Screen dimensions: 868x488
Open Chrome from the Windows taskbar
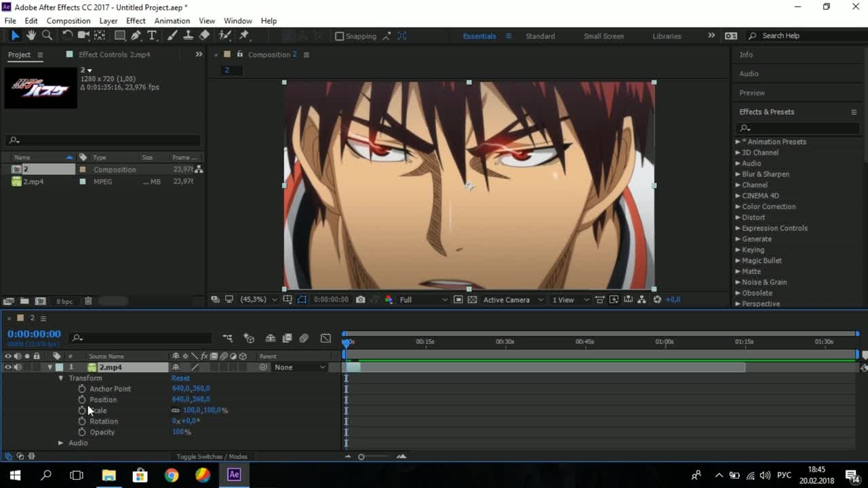click(172, 474)
